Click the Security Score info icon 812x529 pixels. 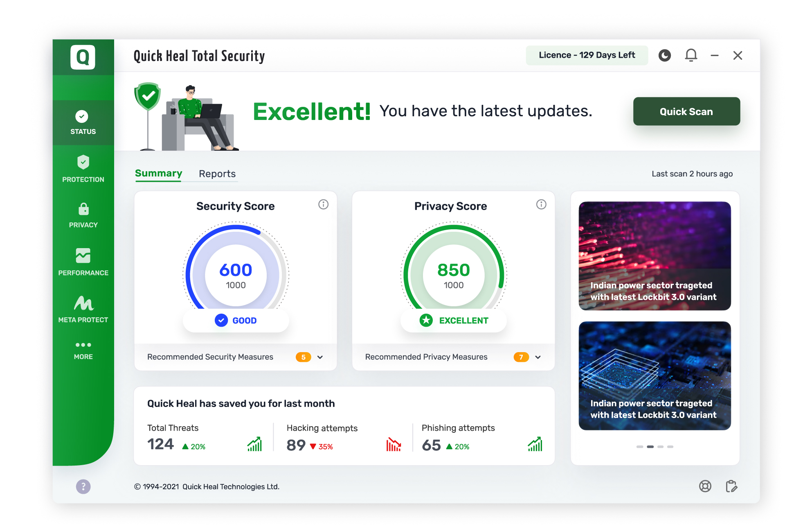pos(323,204)
